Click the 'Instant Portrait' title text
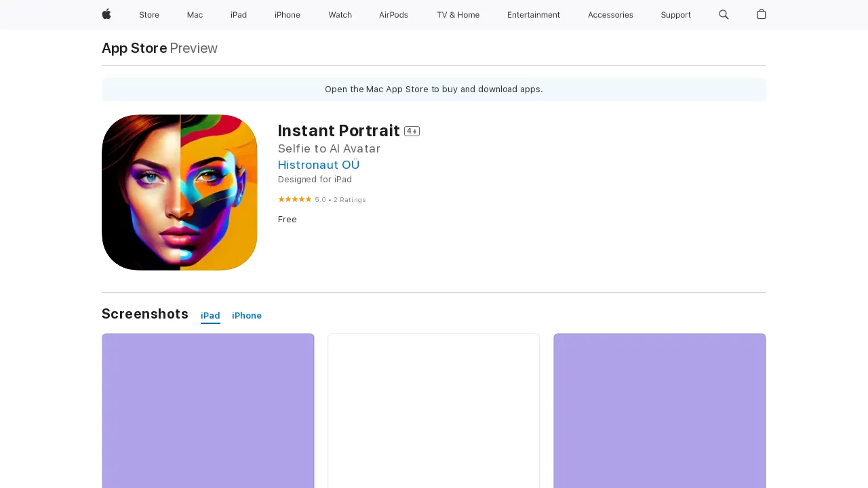The image size is (868, 488). pyautogui.click(x=339, y=131)
